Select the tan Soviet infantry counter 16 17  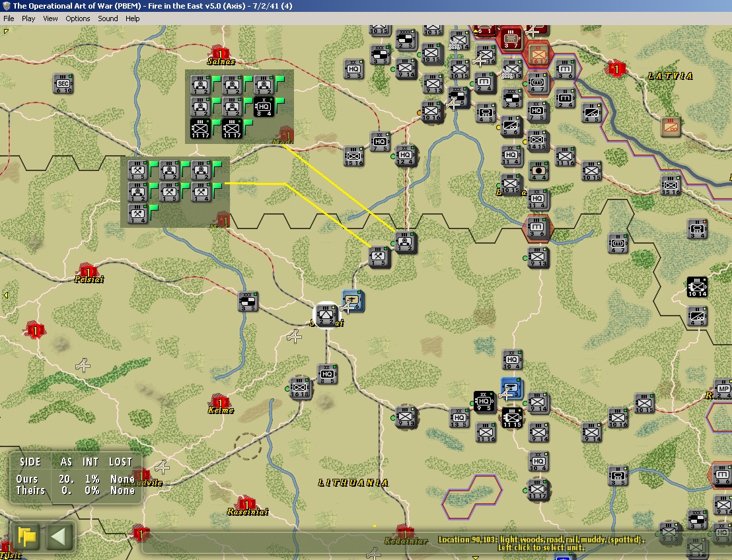538,55
